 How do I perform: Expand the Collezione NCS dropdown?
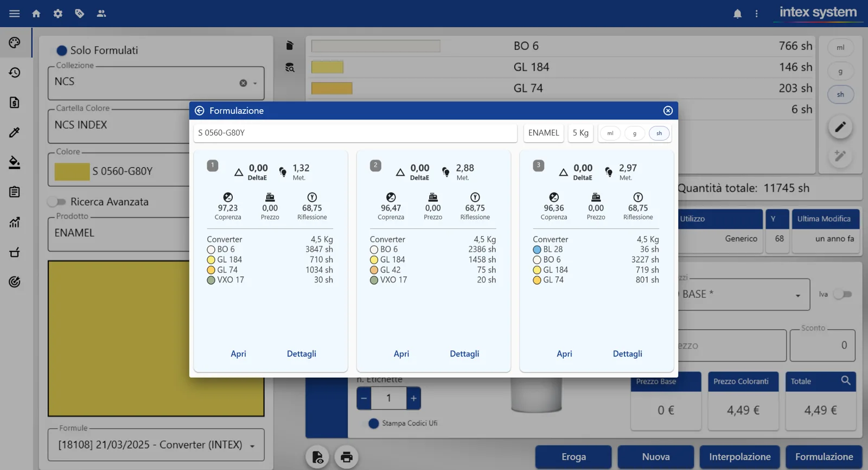pos(255,83)
